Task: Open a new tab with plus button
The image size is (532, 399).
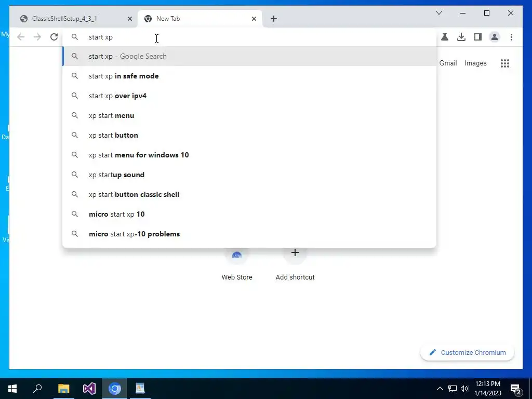Action: point(274,19)
